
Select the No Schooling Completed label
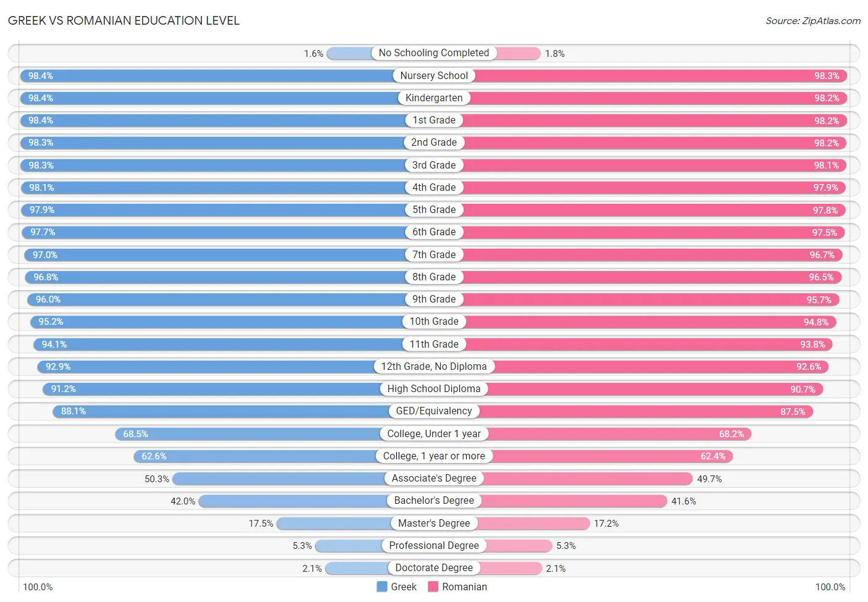(434, 53)
